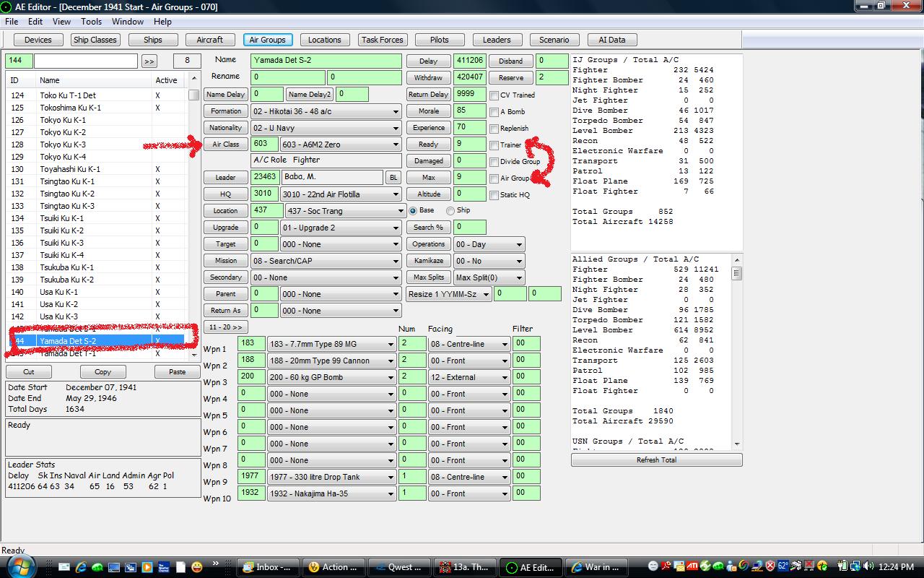Switch to the Inbox taskbar window
Image resolution: width=924 pixels, height=578 pixels.
(x=269, y=567)
